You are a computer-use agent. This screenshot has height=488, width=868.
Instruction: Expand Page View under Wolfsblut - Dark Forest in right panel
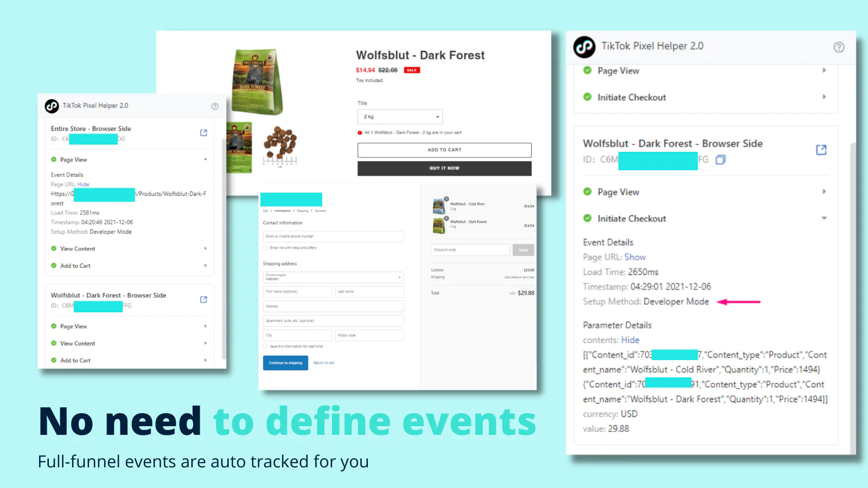(824, 192)
